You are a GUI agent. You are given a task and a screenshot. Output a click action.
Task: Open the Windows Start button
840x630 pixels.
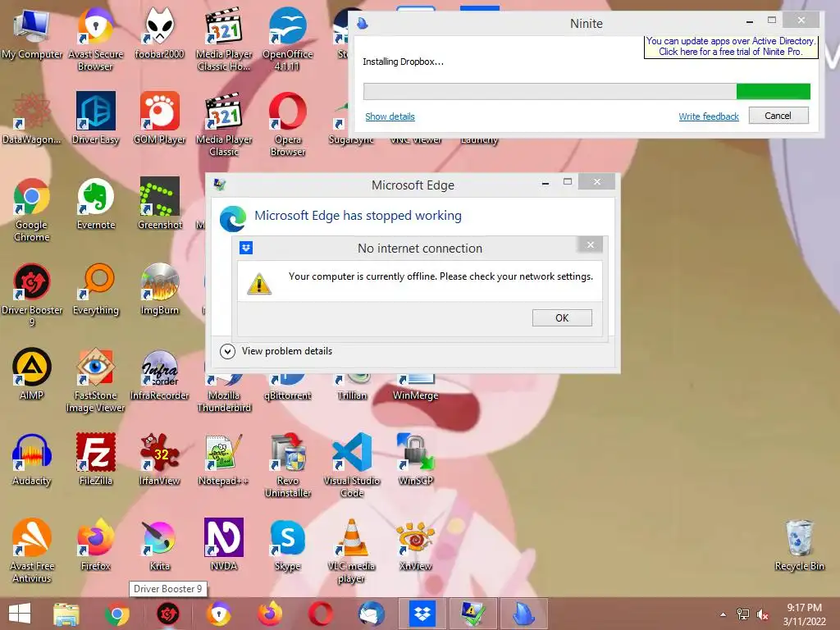pyautogui.click(x=20, y=614)
